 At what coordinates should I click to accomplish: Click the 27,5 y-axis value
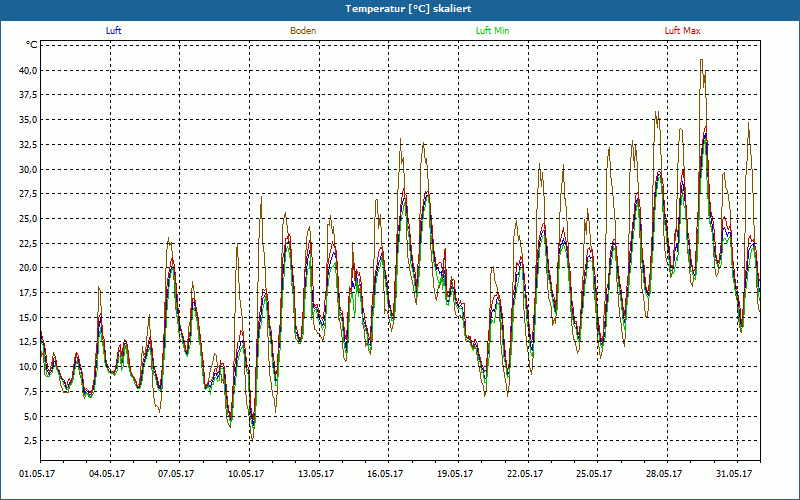pos(28,194)
